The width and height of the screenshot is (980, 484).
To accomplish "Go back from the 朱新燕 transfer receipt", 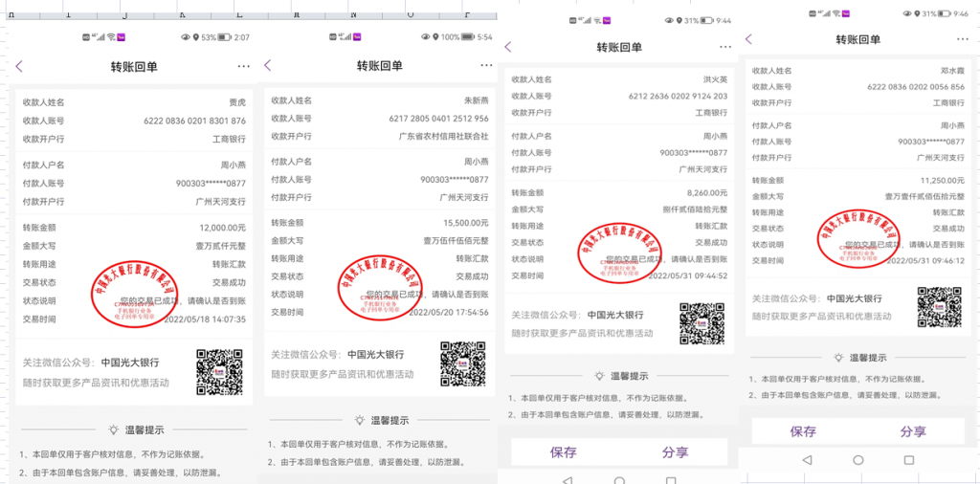I will [x=267, y=66].
